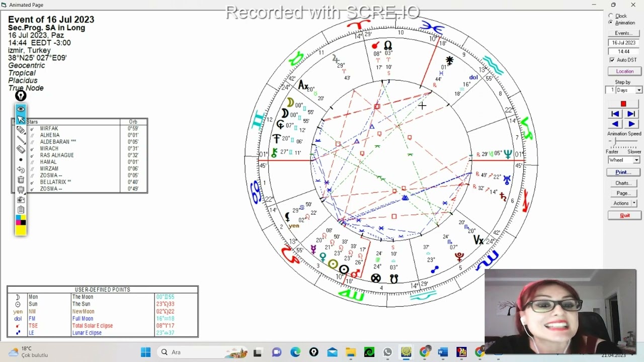Open the whiteboard easel tool
Viewport: 644px width, 362px height.
point(21,190)
